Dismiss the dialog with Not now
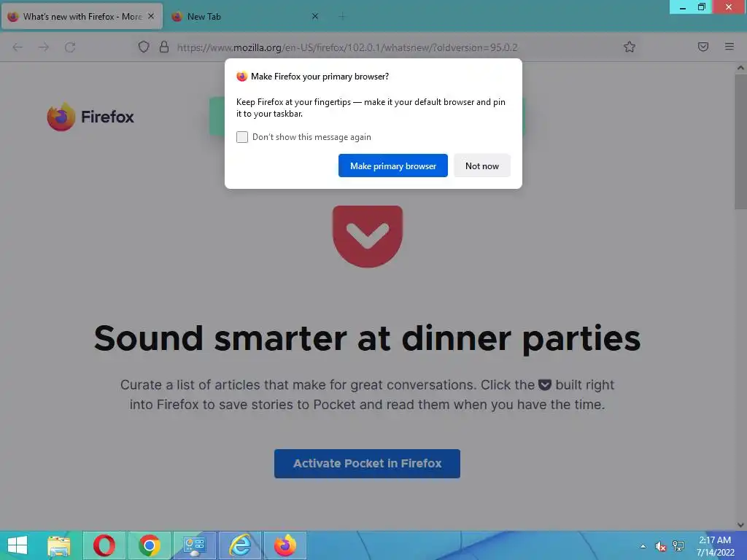747x560 pixels. coord(482,166)
